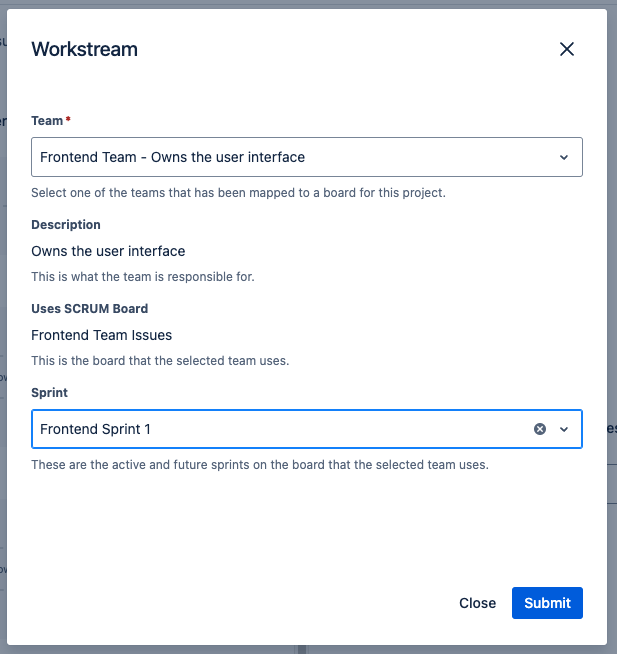
Task: Expand the Sprint dropdown chevron
Action: tap(564, 429)
